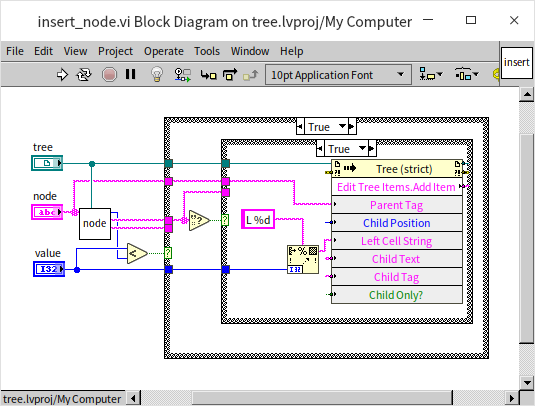This screenshot has height=406, width=535.
Task: Open the Operate menu
Action: (x=163, y=51)
